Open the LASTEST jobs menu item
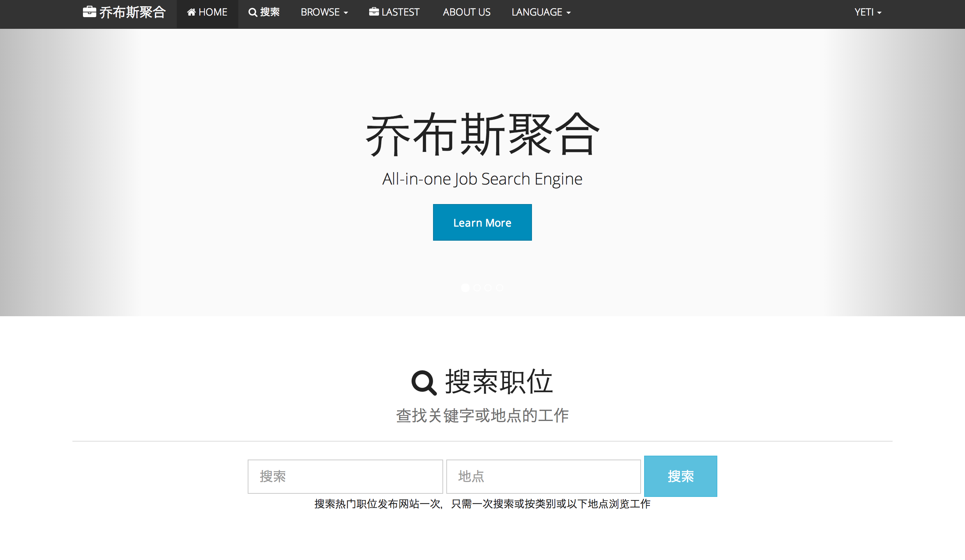Image resolution: width=965 pixels, height=560 pixels. tap(400, 12)
